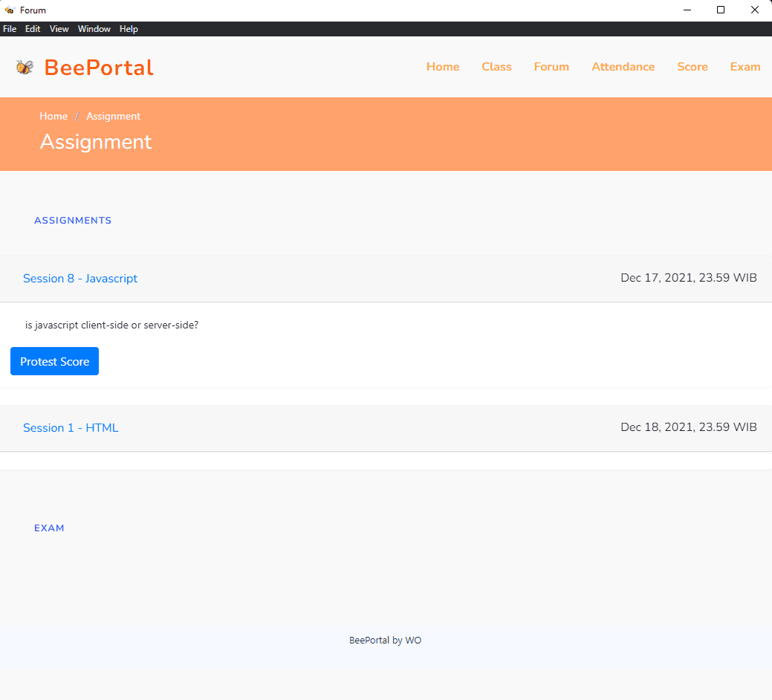This screenshot has height=700, width=772.
Task: View the Score page
Action: tap(692, 66)
